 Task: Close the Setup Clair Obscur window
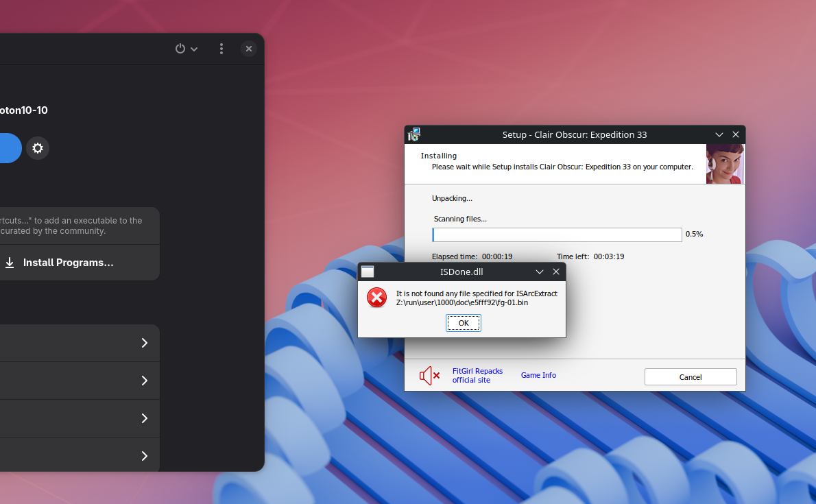click(736, 134)
